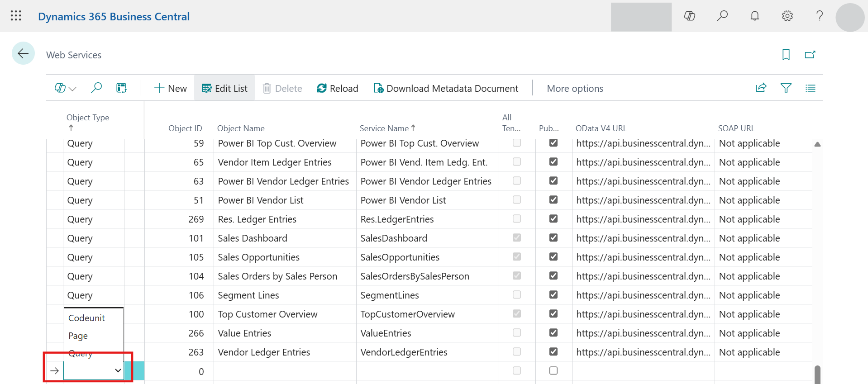
Task: Click the share icon in toolbar
Action: [x=761, y=88]
